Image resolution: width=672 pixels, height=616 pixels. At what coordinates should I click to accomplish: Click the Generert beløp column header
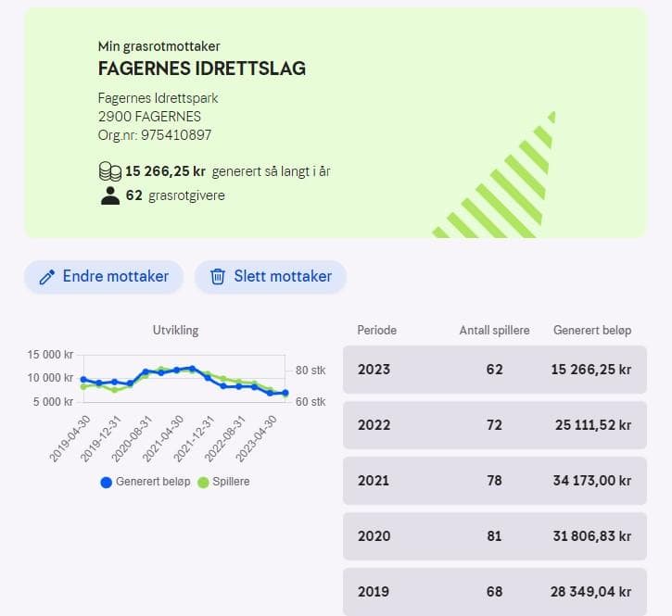pos(591,331)
